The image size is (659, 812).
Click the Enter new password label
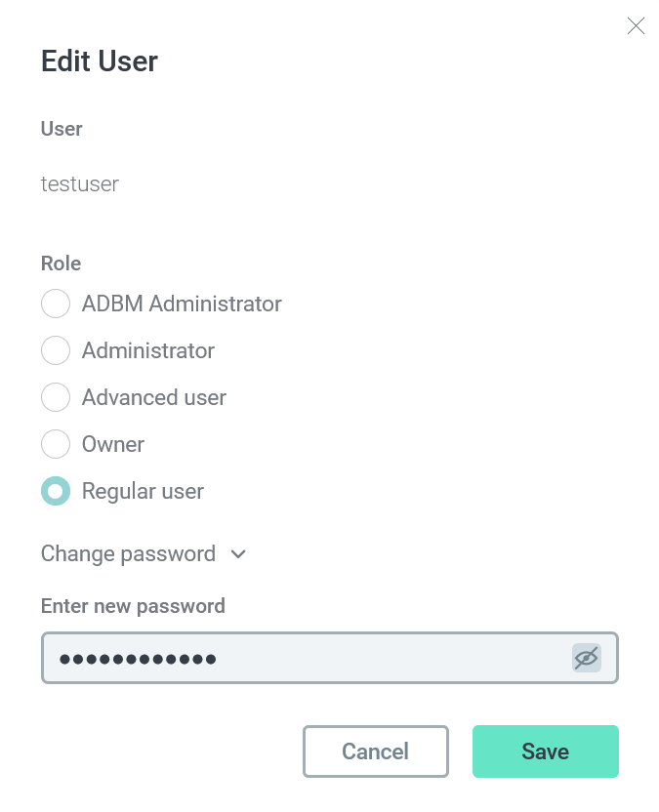pyautogui.click(x=133, y=606)
